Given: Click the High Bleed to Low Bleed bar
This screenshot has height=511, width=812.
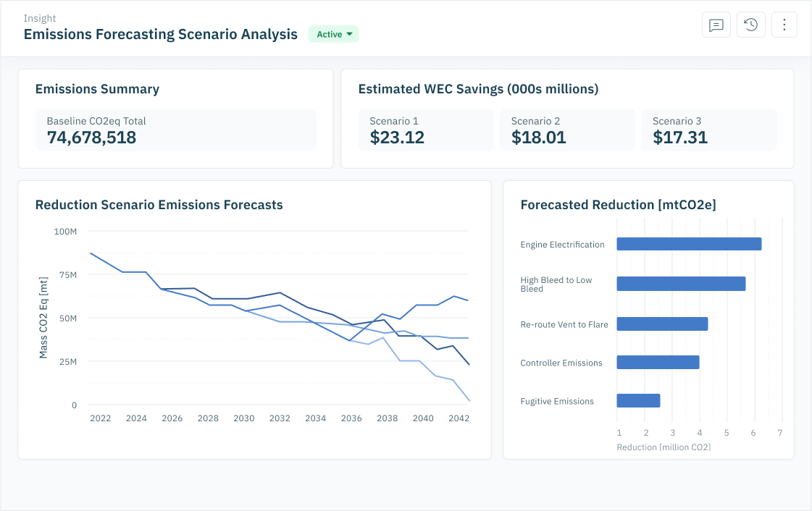Looking at the screenshot, I should click(681, 284).
